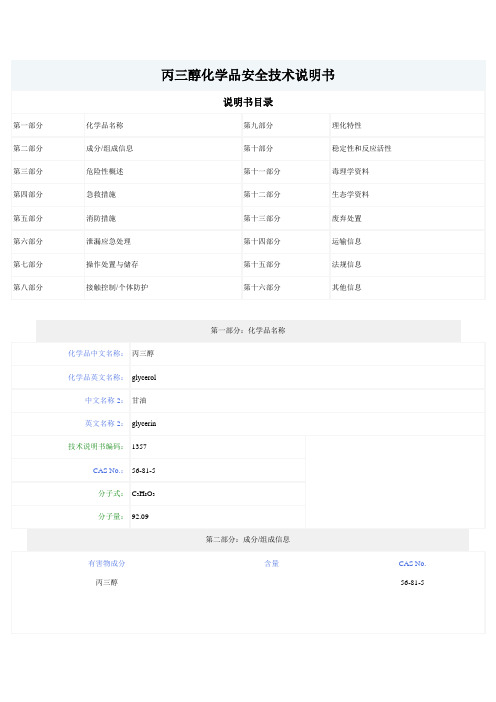Click the 化学品英文名称 label
The image size is (496, 702).
(96, 377)
